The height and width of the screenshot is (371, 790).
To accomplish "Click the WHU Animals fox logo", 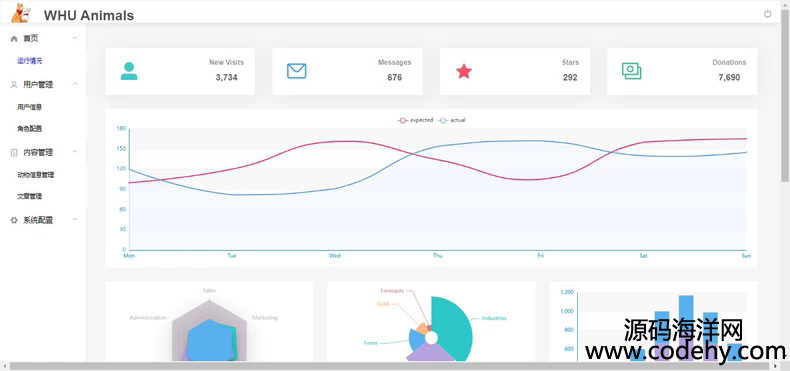I will pyautogui.click(x=21, y=13).
